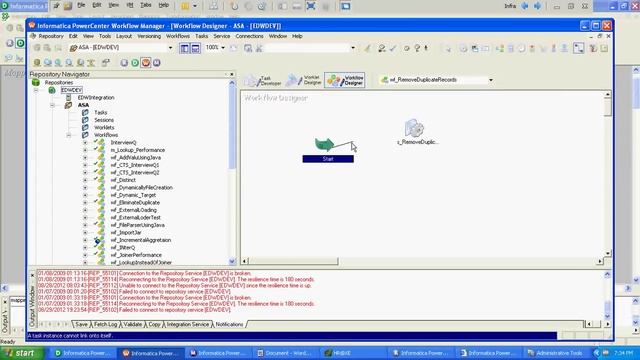Launch the Repository Manager (R) tool icon
The height and width of the screenshot is (360, 640).
(124, 63)
